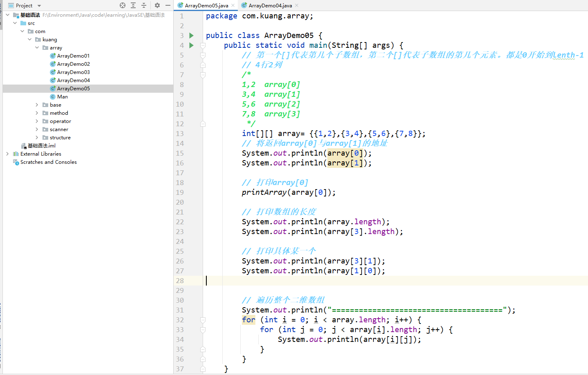Select the 基础语法.iml module file
The image size is (588, 375).
(x=41, y=146)
